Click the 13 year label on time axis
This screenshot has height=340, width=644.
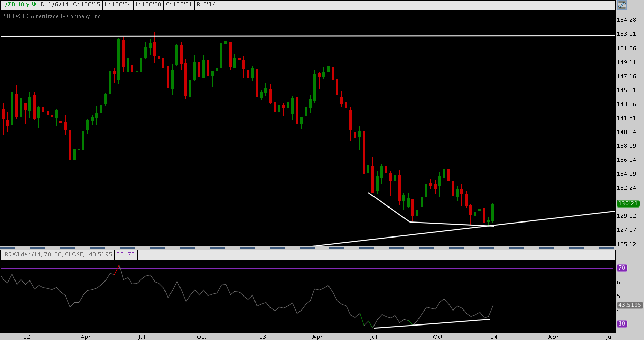[x=263, y=337]
